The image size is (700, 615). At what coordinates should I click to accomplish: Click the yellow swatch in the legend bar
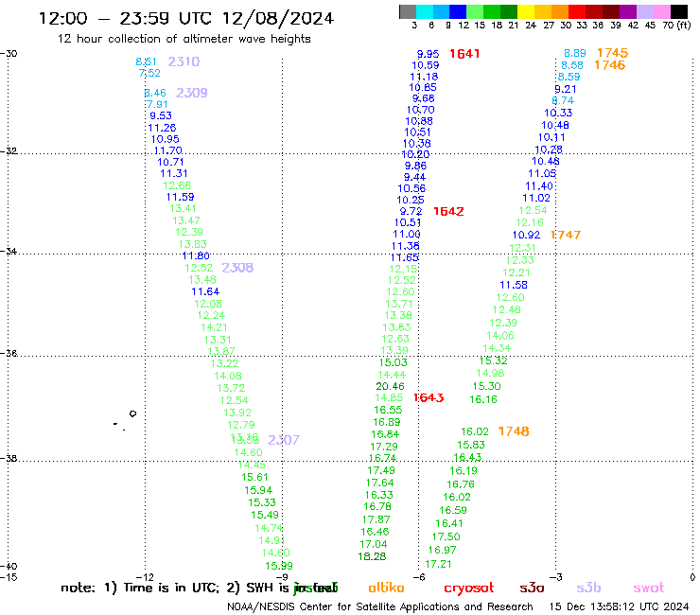coord(525,11)
